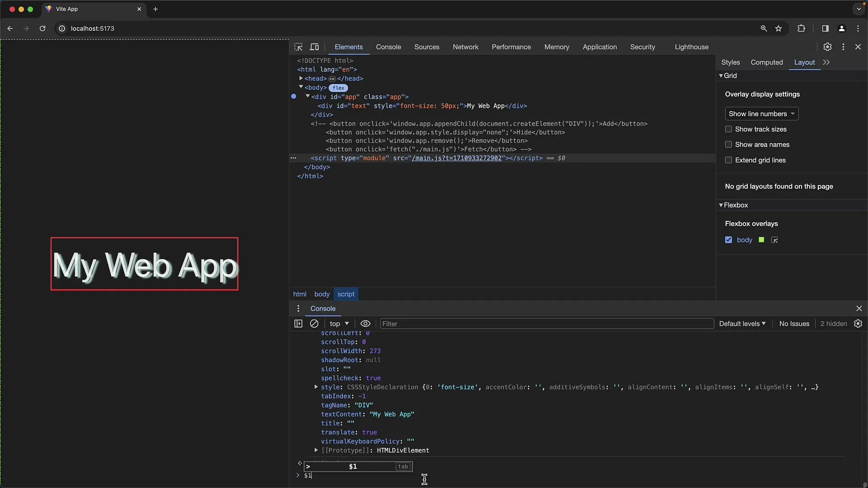Expand the style CSSStyleDeclaration property
This screenshot has width=868, height=488.
click(316, 387)
